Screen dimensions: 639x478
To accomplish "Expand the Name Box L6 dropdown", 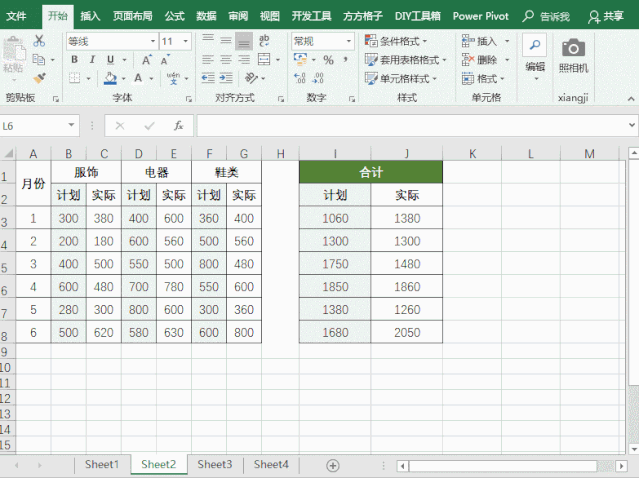I will 71,125.
